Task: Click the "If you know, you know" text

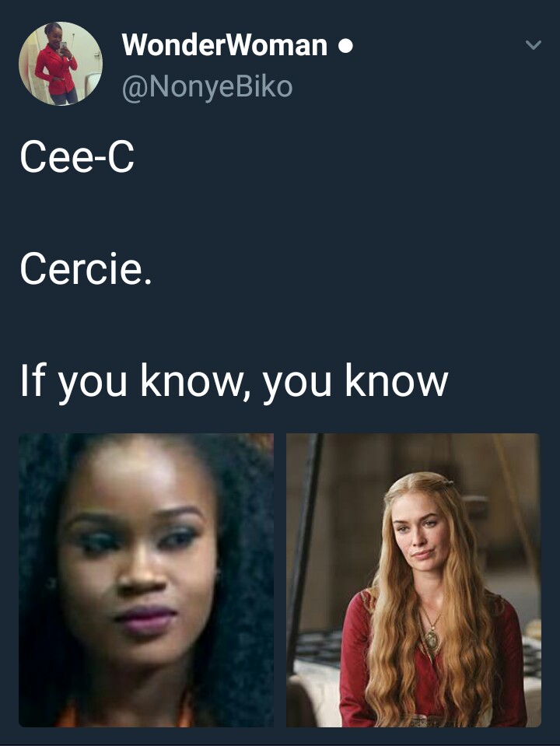Action: (233, 382)
